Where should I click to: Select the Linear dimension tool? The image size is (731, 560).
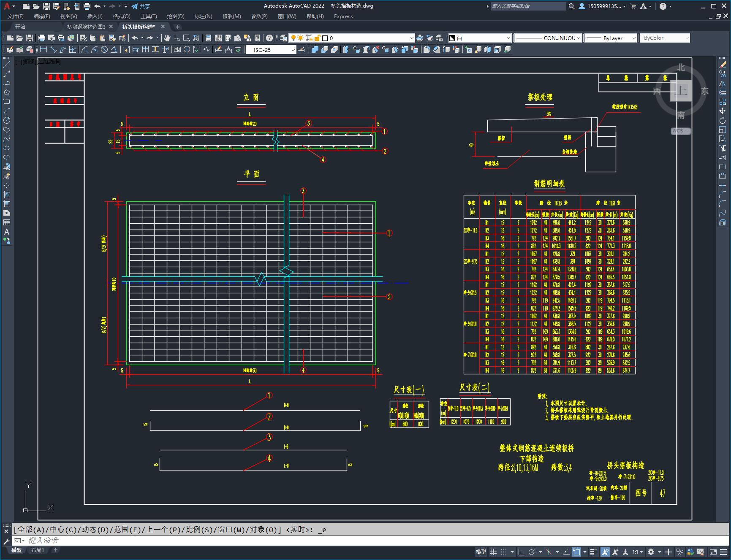click(x=43, y=50)
